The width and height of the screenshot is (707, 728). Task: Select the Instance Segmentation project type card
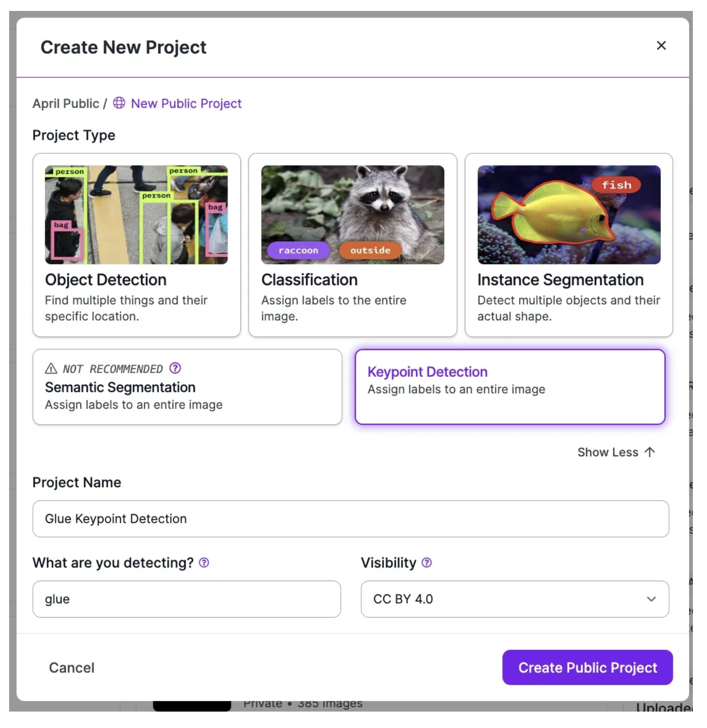pyautogui.click(x=568, y=245)
